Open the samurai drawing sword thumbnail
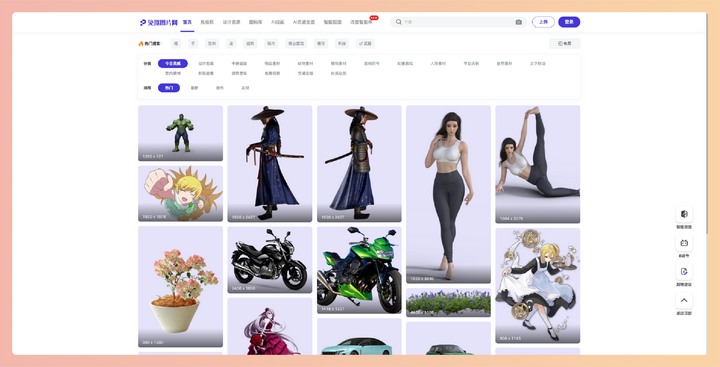 [270, 164]
